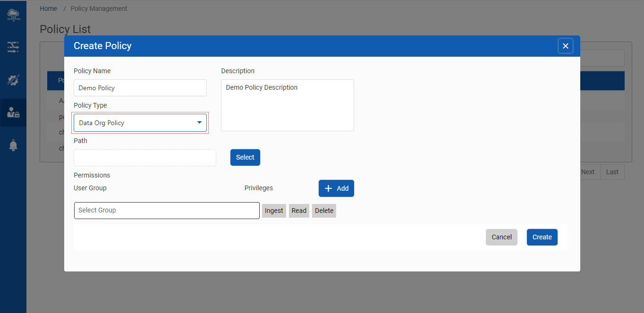Image resolution: width=644 pixels, height=313 pixels.
Task: Open the data pipeline sidebar icon
Action: [13, 46]
